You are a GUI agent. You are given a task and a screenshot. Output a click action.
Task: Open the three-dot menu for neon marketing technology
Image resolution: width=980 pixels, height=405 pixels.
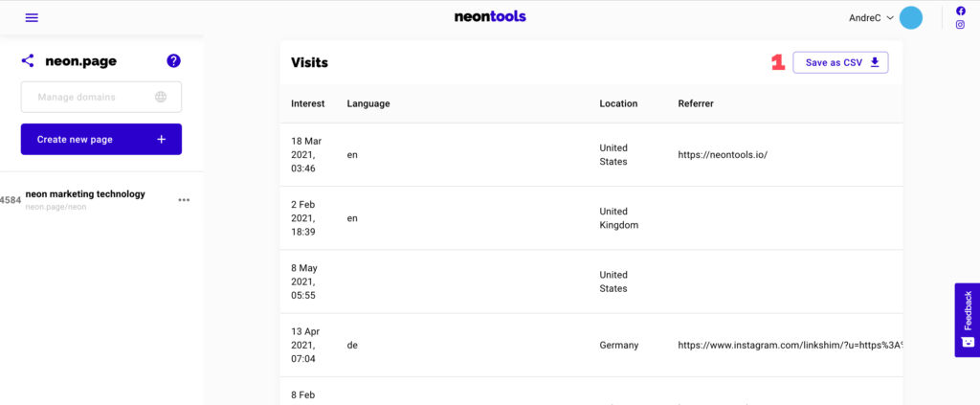[184, 200]
